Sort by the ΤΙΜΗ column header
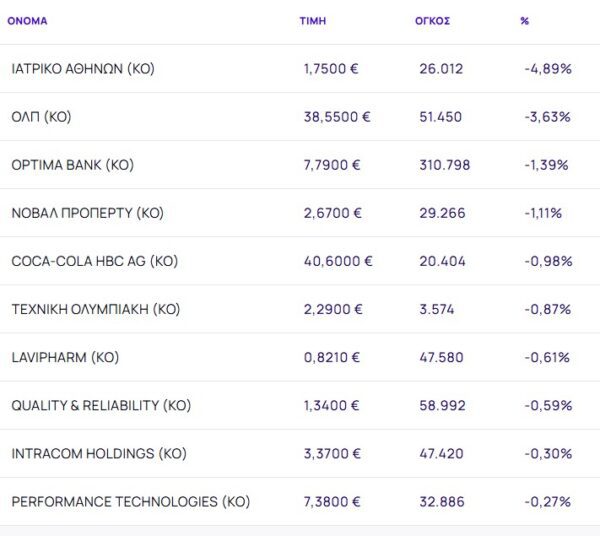Viewport: 600px width, 536px height. coord(312,20)
